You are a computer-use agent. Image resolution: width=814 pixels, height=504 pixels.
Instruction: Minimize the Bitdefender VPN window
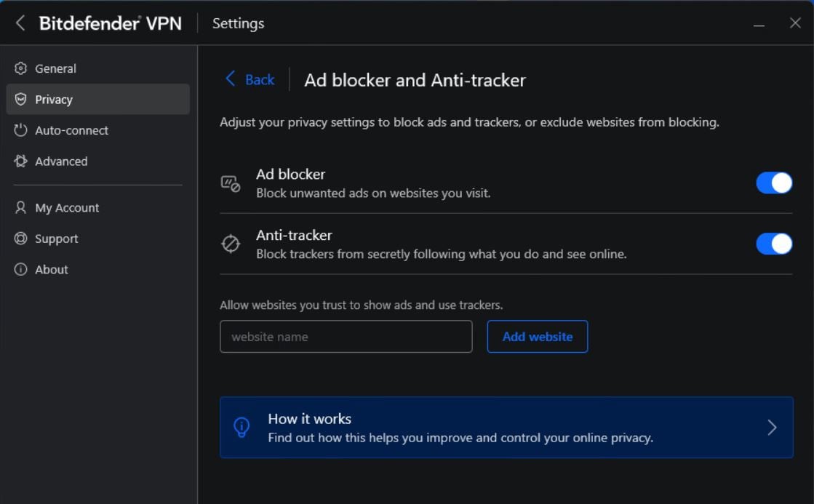tap(759, 24)
